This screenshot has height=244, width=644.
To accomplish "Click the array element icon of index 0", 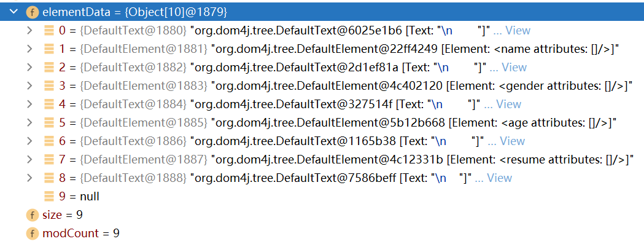I will coord(49,31).
